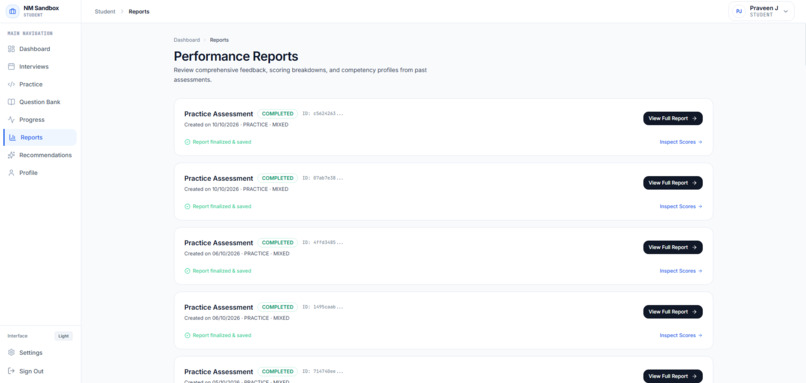This screenshot has width=806, height=383.
Task: Click Practice Assessment title on ID 4ffd card
Action: pyautogui.click(x=218, y=243)
